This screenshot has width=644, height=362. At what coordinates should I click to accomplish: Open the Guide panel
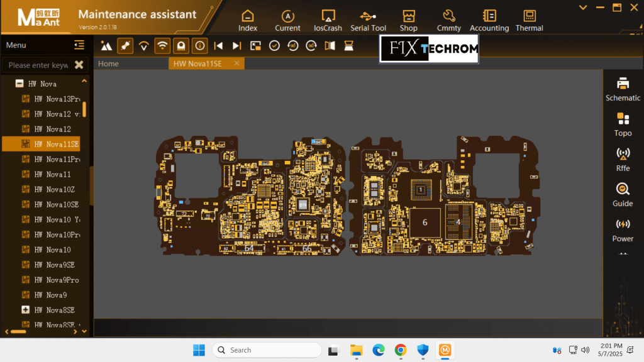click(x=623, y=195)
